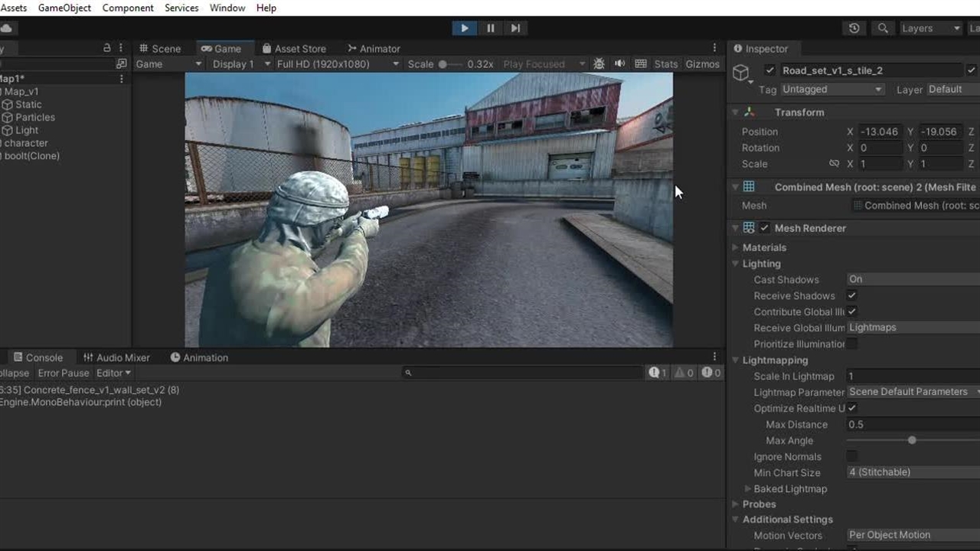Image resolution: width=980 pixels, height=551 pixels.
Task: Click the frame debugger bug icon
Action: click(599, 64)
